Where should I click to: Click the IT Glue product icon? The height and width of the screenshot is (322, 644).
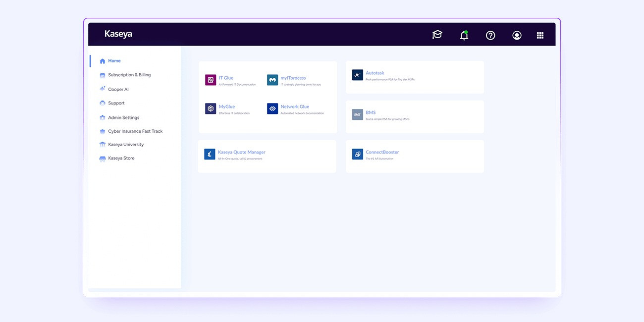(211, 80)
